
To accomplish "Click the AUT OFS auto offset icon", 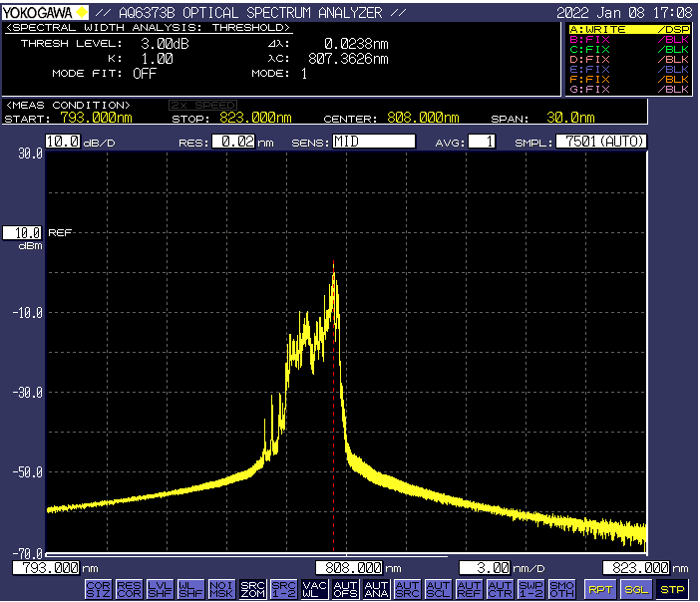I will (x=345, y=589).
